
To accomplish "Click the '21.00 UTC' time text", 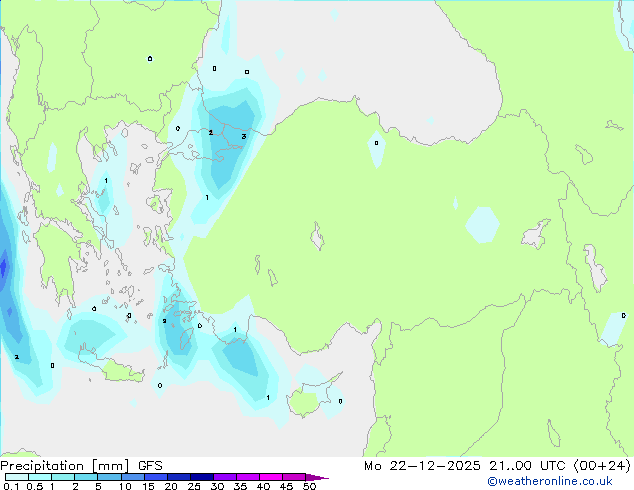I will tap(527, 466).
